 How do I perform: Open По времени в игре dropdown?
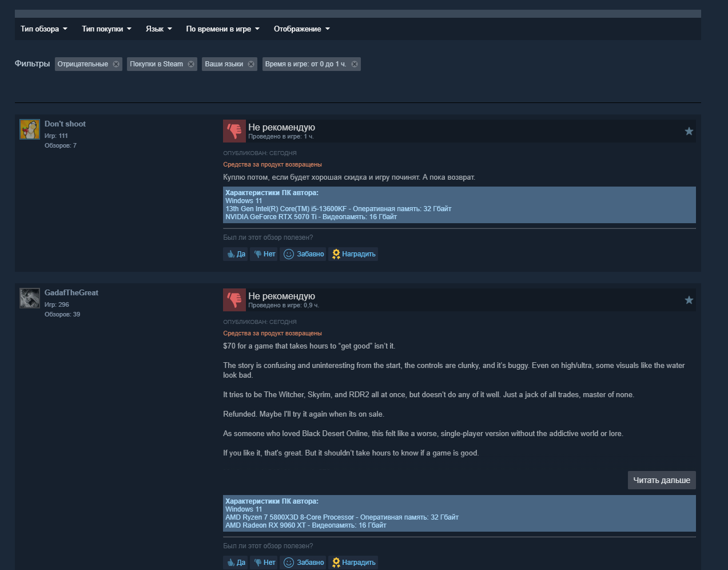(222, 29)
